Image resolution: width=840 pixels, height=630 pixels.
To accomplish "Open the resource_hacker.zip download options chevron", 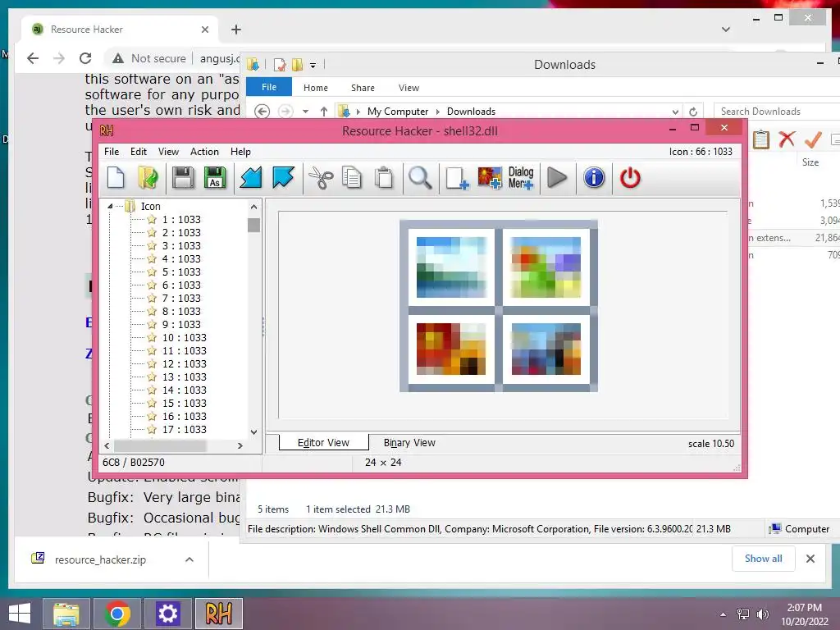I will pos(189,559).
